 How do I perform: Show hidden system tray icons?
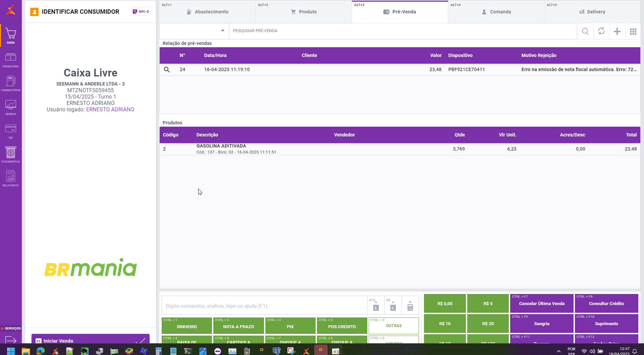click(559, 351)
